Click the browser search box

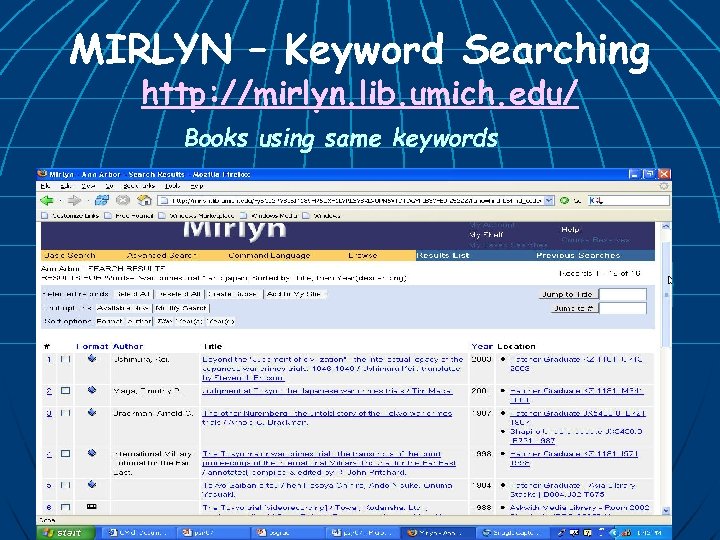pyautogui.click(x=629, y=201)
